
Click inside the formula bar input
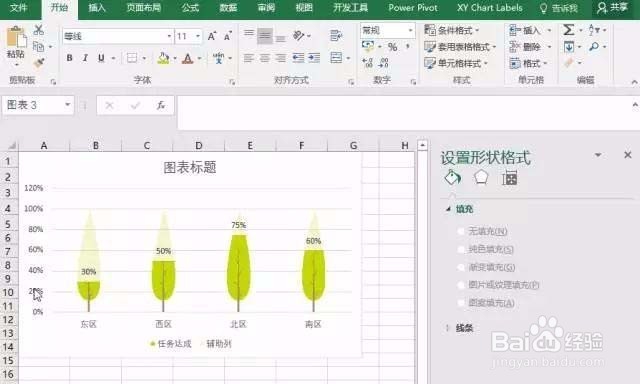point(404,112)
